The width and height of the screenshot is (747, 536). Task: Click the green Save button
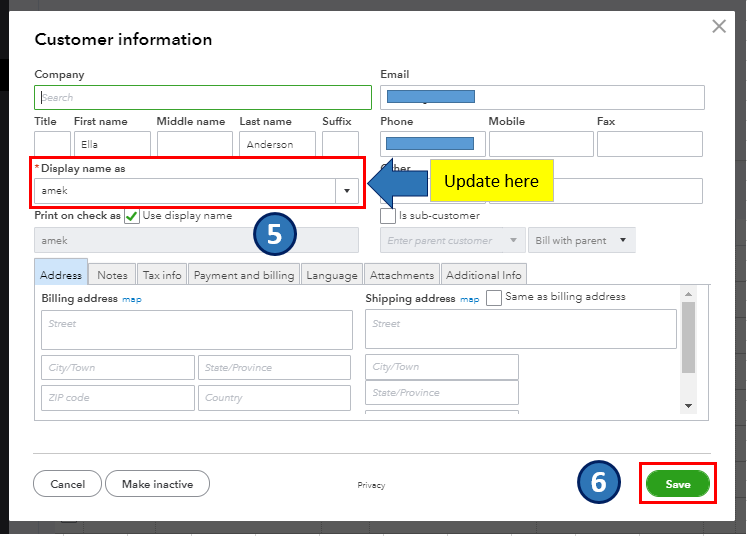tap(677, 484)
